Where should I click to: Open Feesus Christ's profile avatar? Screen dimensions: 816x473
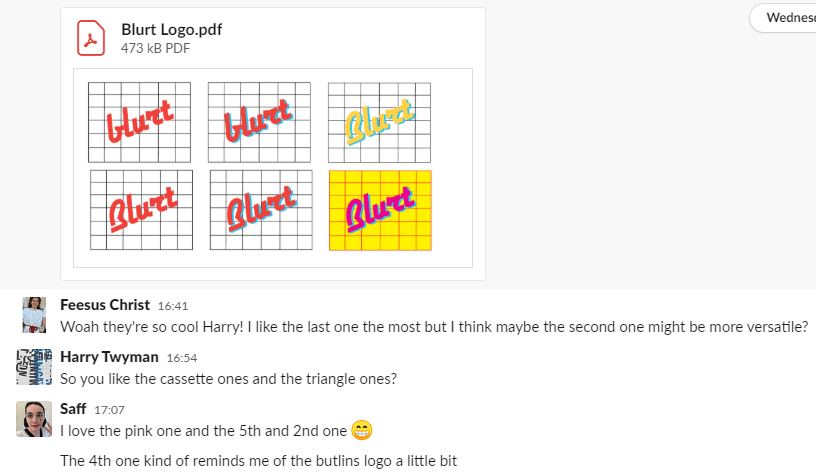pyautogui.click(x=34, y=315)
